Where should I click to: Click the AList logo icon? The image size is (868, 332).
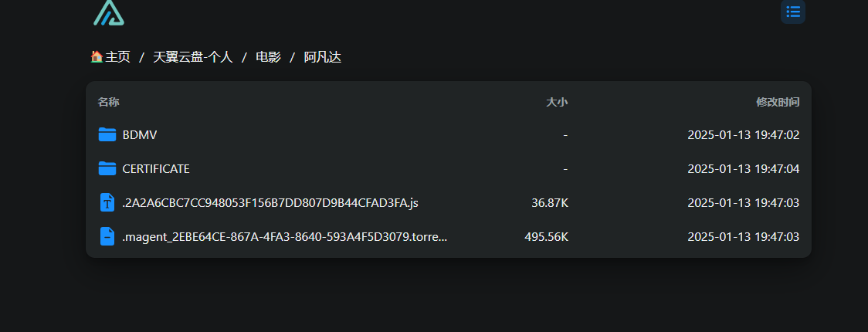pyautogui.click(x=108, y=12)
